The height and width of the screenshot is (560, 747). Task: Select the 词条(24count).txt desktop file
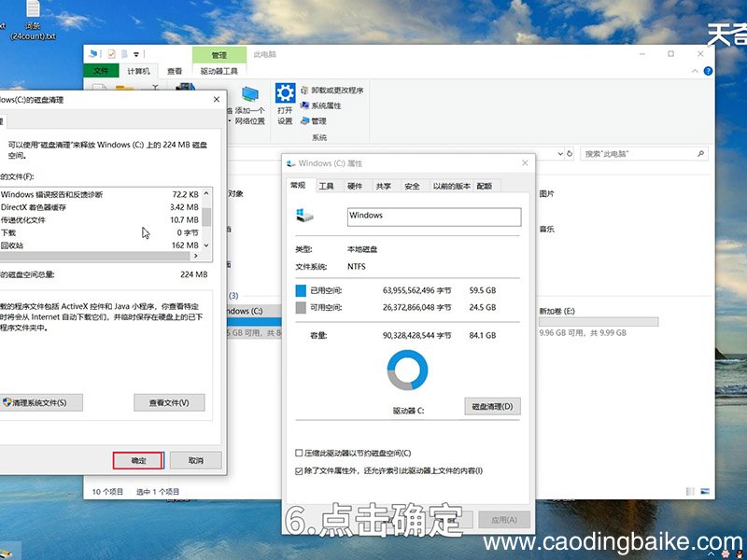[33, 21]
